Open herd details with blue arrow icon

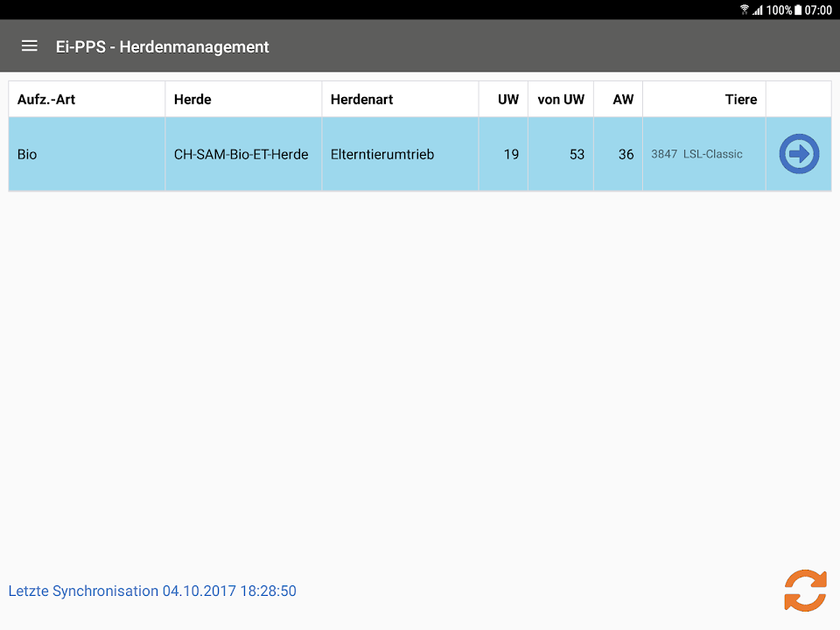798,154
